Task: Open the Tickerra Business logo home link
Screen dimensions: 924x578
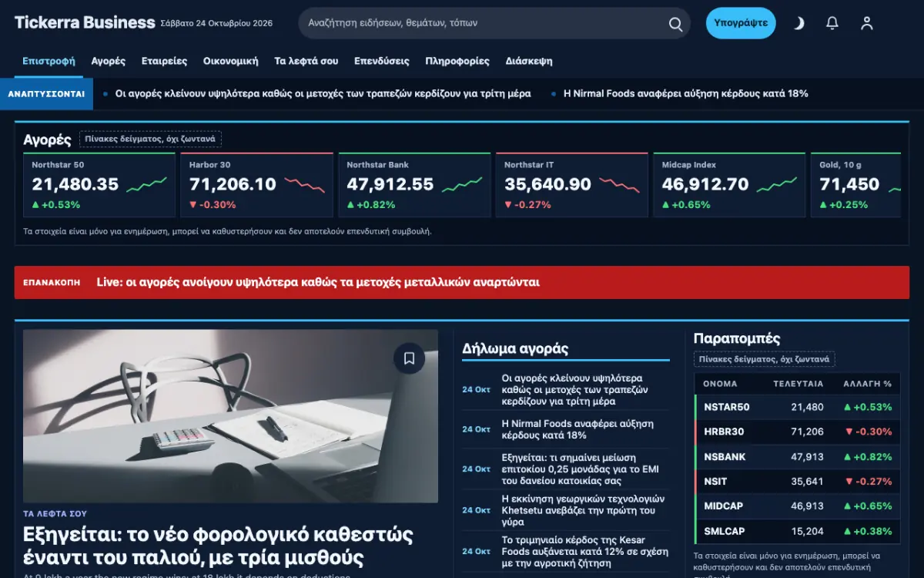Action: [85, 22]
